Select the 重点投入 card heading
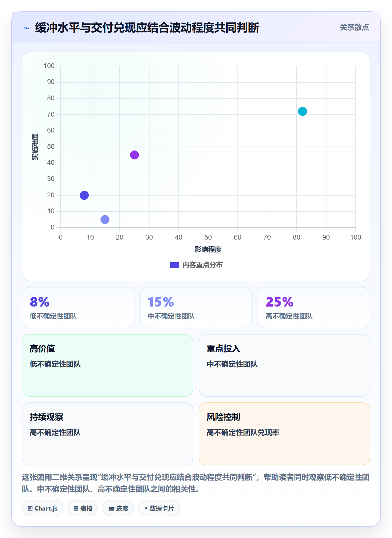 pyautogui.click(x=223, y=349)
